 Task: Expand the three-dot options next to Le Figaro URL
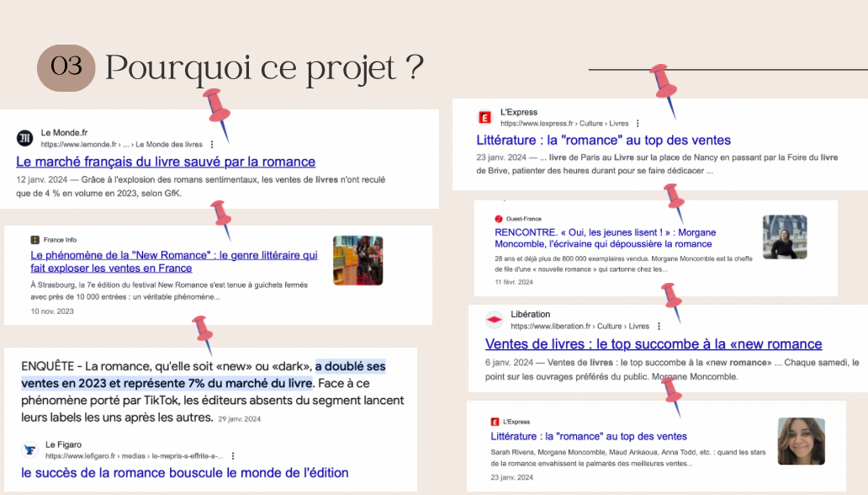233,455
